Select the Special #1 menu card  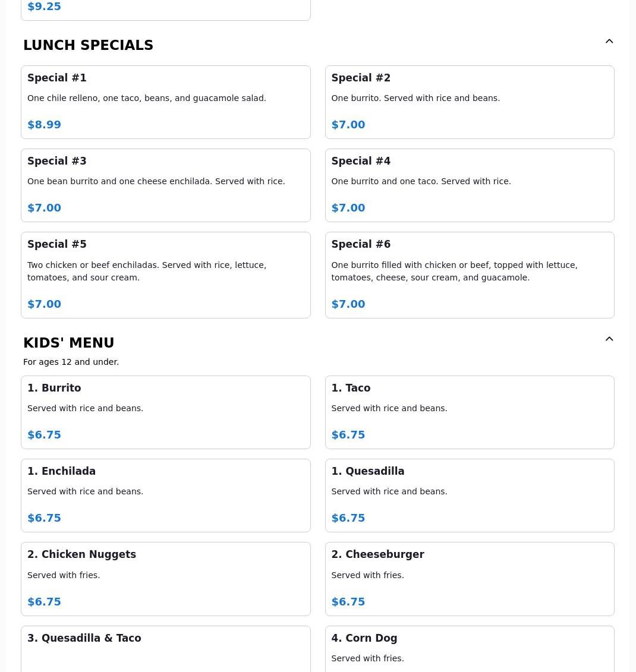tap(165, 102)
